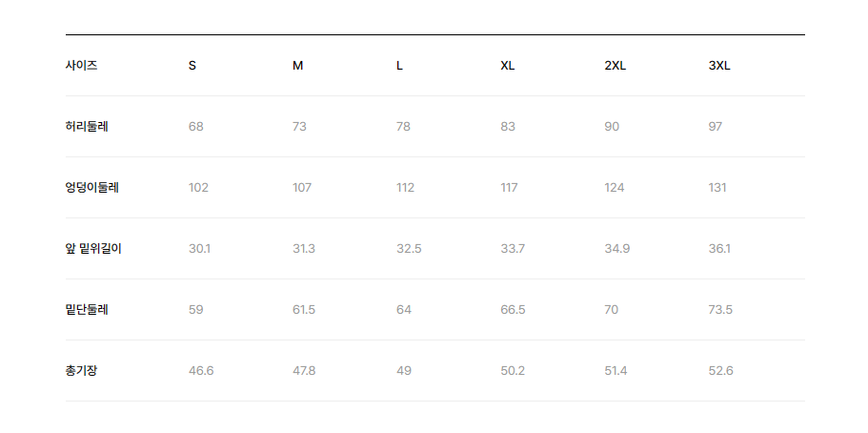Click waist value 68 for size S

coord(196,127)
